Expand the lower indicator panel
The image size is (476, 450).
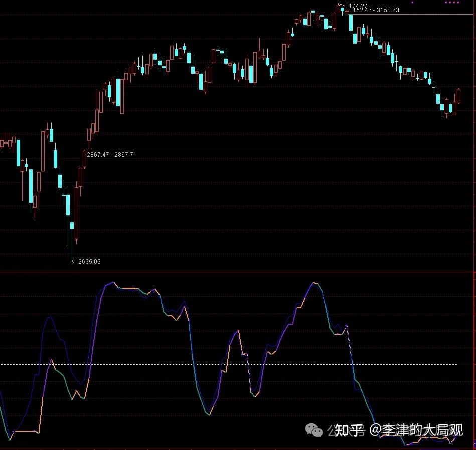point(238,361)
